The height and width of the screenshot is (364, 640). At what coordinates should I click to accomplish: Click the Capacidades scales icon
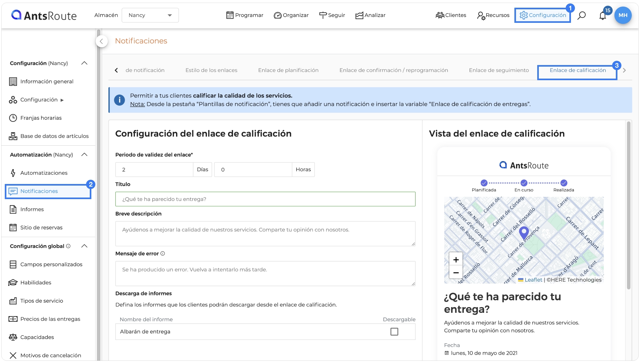13,337
